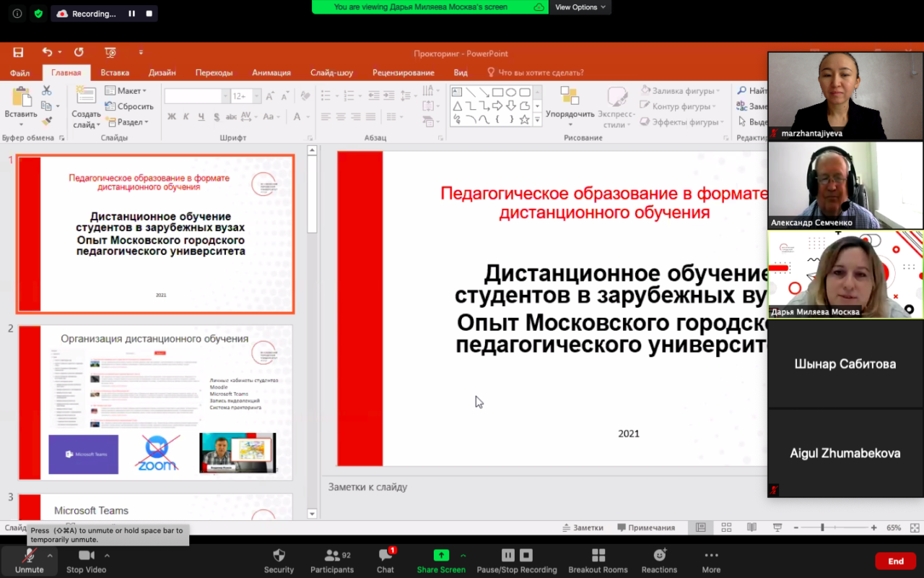This screenshot has height=578, width=924.
Task: Click the Заметки button in status bar
Action: pyautogui.click(x=582, y=528)
